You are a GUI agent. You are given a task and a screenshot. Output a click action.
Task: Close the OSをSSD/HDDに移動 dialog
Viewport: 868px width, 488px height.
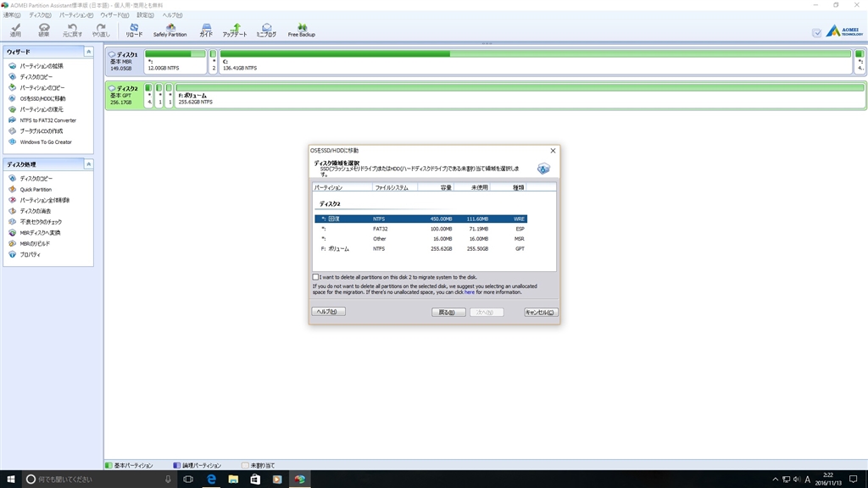[553, 151]
